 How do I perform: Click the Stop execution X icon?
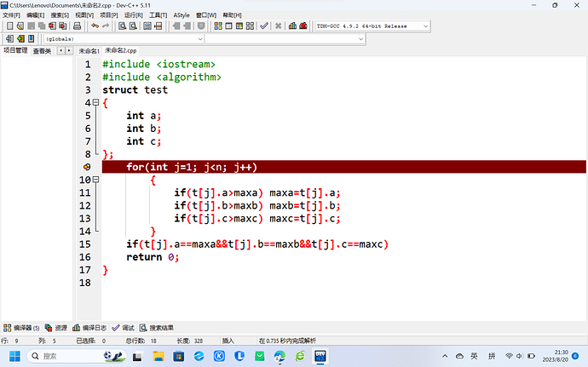(x=278, y=26)
